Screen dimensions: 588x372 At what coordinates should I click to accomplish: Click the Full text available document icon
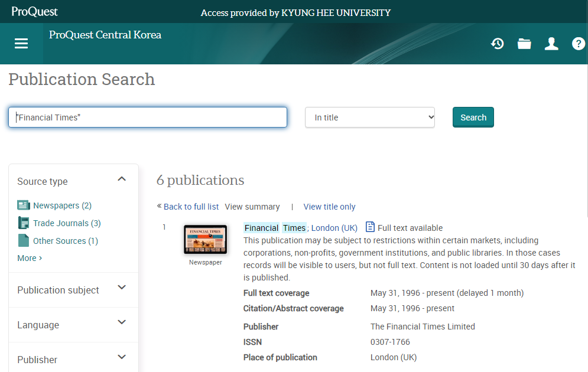[369, 227]
